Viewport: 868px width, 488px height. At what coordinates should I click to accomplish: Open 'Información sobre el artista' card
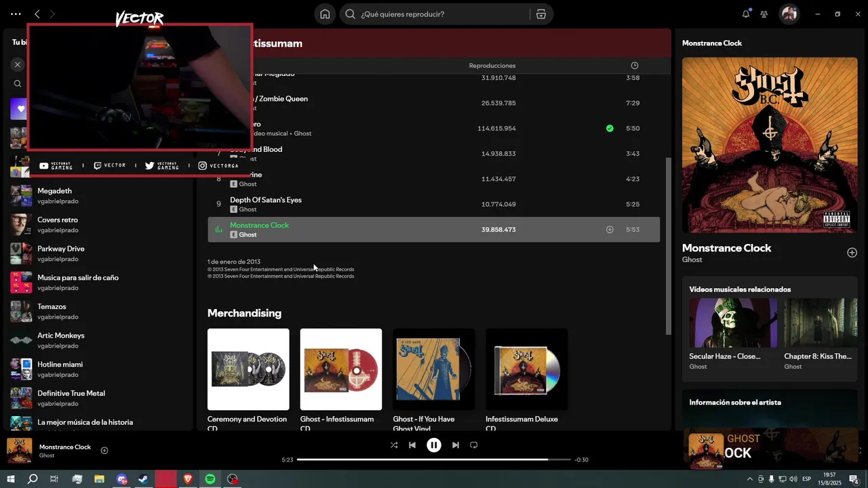coord(770,409)
